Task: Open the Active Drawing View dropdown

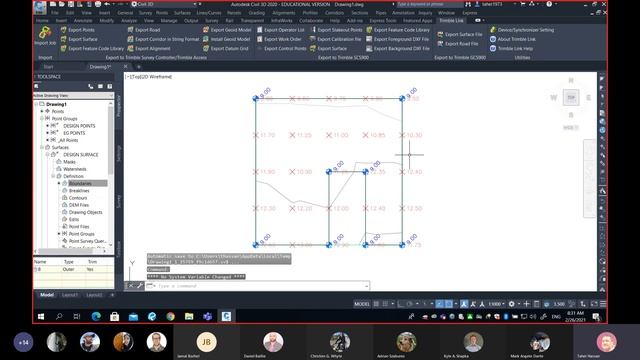Action: click(x=73, y=96)
